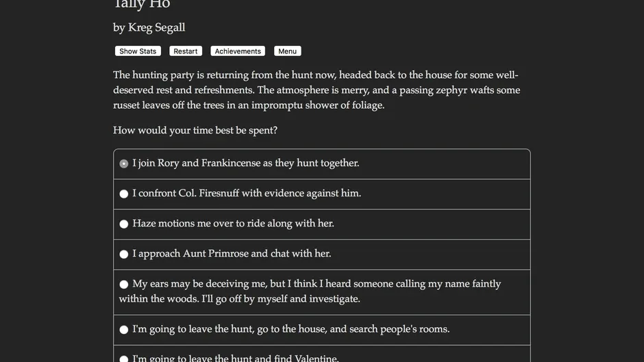The image size is (644, 362).
Task: Select radio to leave hunt and find Valentine
Action: [123, 359]
